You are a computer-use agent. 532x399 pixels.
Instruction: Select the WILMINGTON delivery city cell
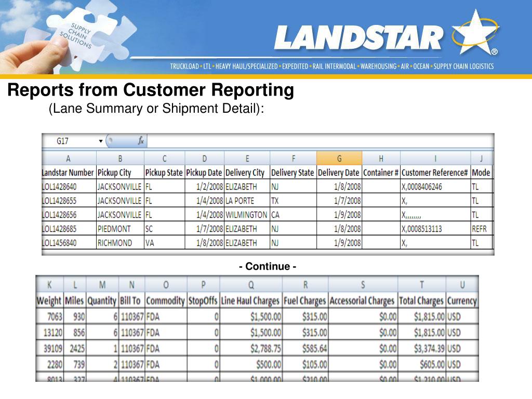point(247,215)
